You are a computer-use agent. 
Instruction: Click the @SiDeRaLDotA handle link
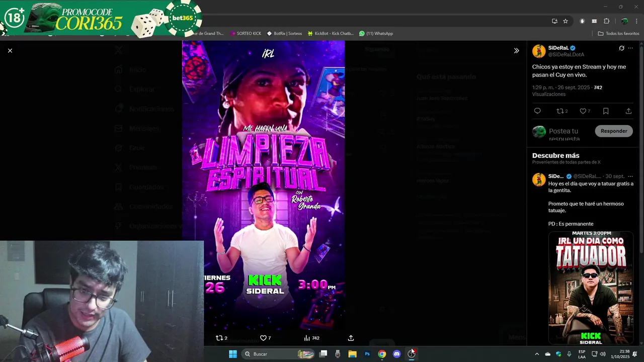click(x=567, y=54)
